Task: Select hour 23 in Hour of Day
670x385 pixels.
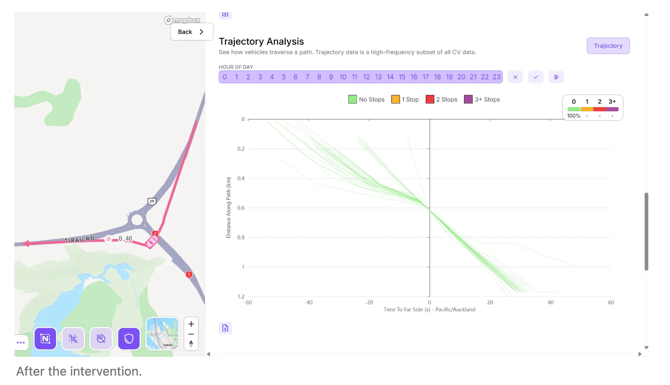Action: [496, 77]
